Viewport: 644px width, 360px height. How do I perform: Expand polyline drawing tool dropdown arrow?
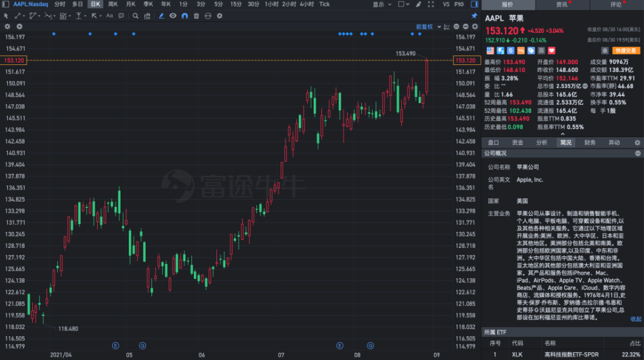pyautogui.click(x=39, y=16)
